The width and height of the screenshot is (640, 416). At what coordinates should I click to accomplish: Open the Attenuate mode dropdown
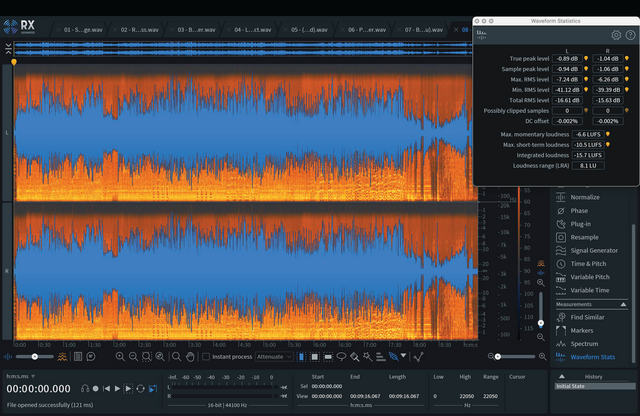click(275, 356)
